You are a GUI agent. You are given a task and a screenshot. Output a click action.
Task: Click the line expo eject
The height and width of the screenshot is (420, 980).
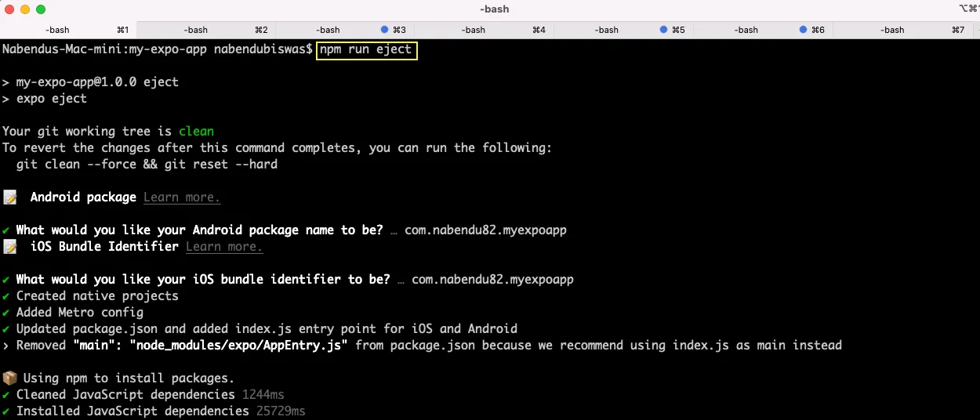tap(45, 99)
